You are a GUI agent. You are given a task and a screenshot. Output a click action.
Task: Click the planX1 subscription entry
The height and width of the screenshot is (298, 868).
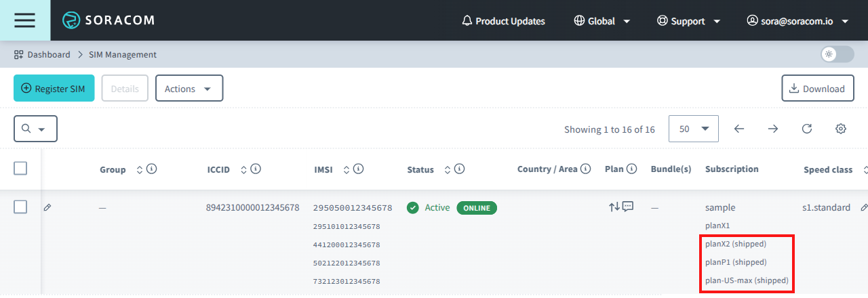tap(717, 226)
